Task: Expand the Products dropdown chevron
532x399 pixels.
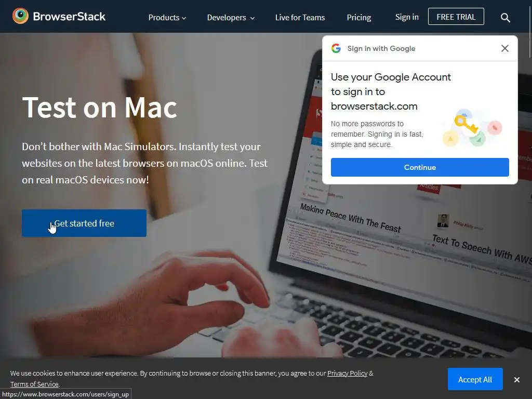Action: pos(184,18)
